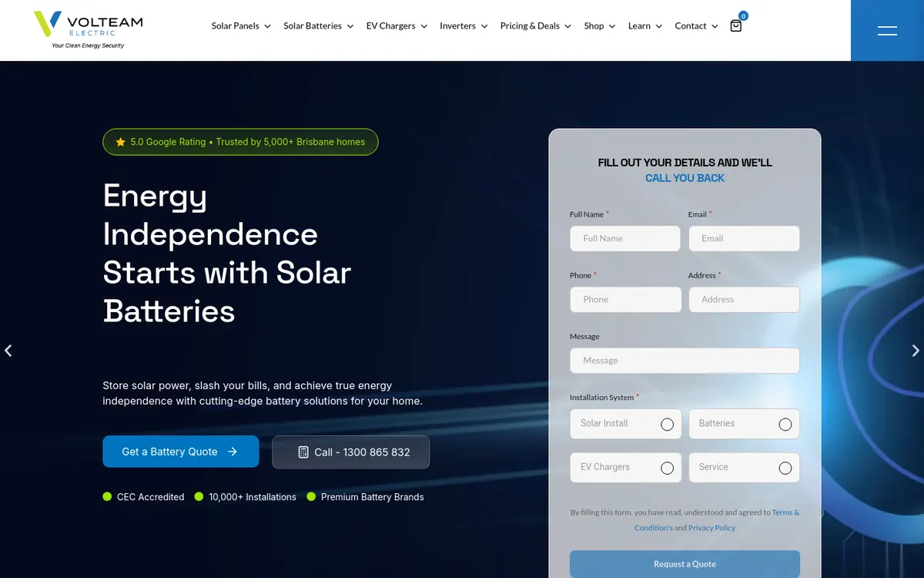The width and height of the screenshot is (924, 578).
Task: Go to next slide arrow
Action: 916,351
